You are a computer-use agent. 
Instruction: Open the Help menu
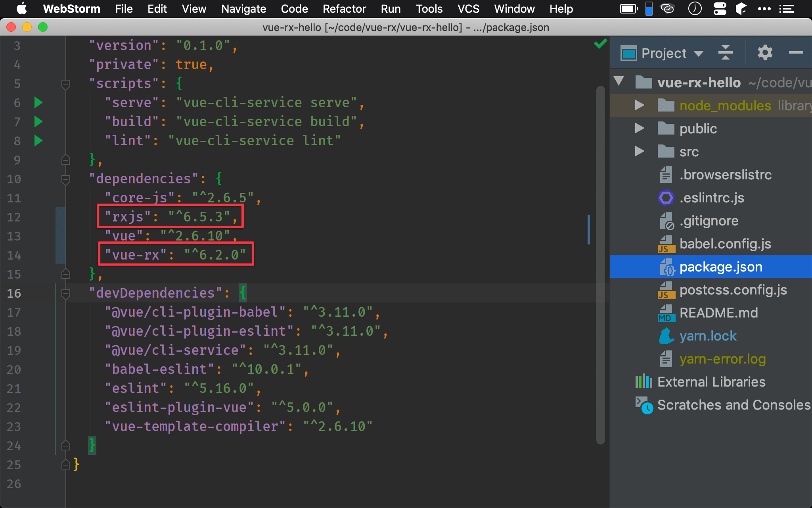[561, 8]
